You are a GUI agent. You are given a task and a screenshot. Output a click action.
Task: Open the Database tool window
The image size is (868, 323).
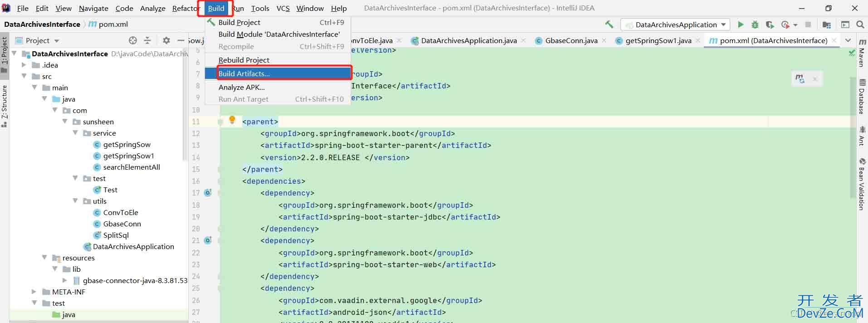pyautogui.click(x=862, y=97)
